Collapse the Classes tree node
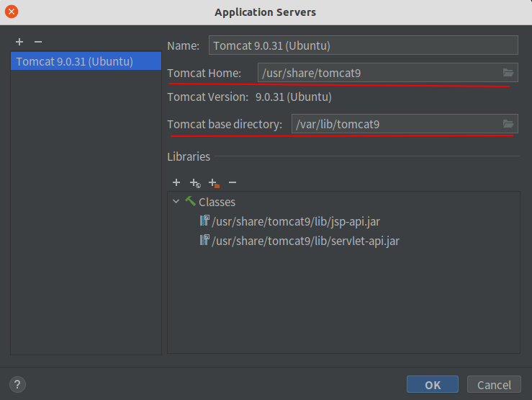This screenshot has width=532, height=400. [176, 201]
